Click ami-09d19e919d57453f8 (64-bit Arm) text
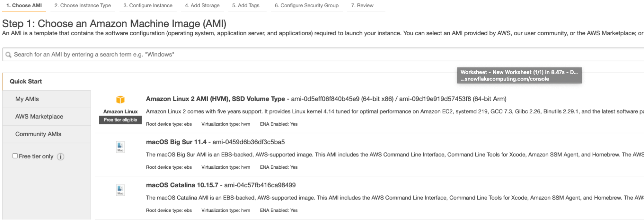This screenshot has width=644, height=221. [452, 99]
